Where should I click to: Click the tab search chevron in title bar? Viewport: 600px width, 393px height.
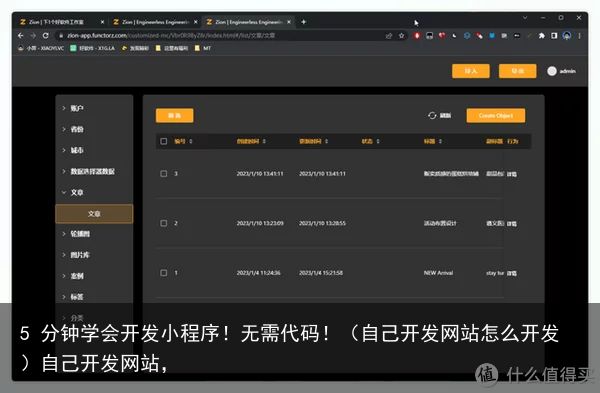tap(525, 18)
